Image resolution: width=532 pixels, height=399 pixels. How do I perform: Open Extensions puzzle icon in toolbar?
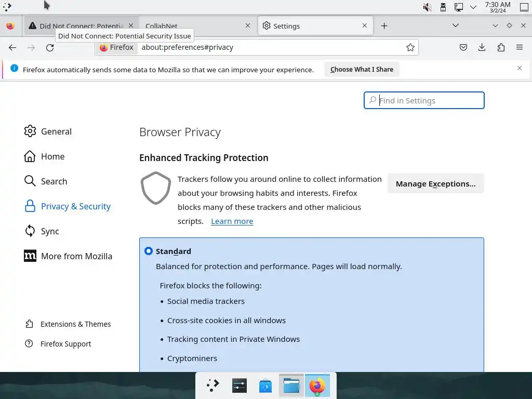click(x=501, y=47)
